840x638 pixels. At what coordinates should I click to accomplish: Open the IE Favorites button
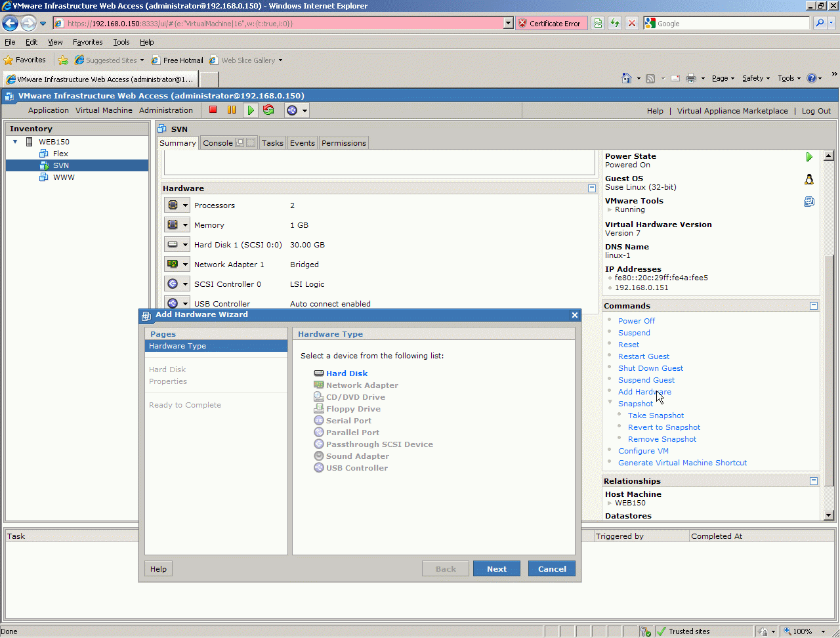point(25,60)
